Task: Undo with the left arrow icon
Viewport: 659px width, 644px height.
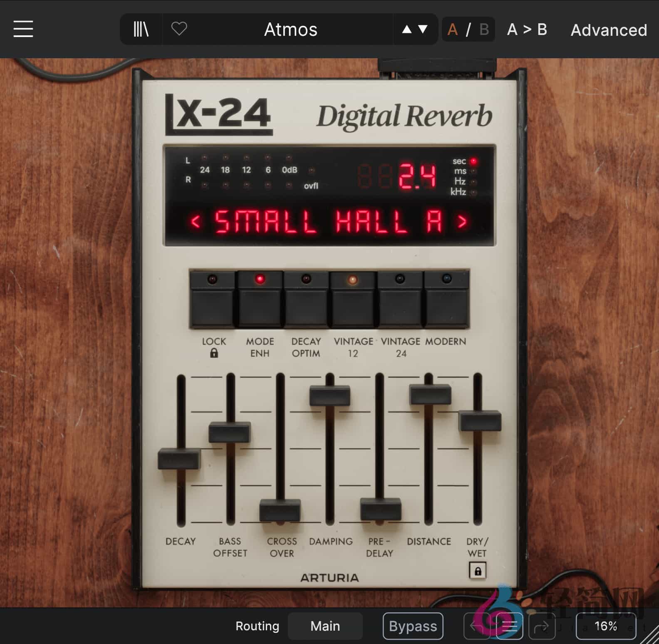Action: [477, 626]
